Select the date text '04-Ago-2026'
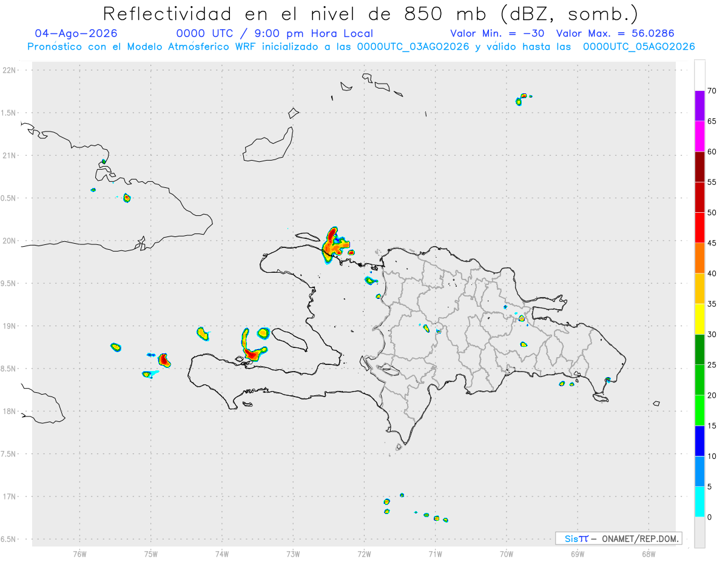This screenshot has height=562, width=728. click(x=76, y=33)
